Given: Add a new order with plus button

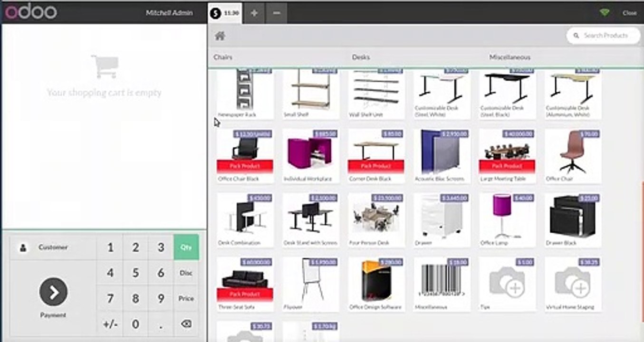Looking at the screenshot, I should pyautogui.click(x=254, y=13).
